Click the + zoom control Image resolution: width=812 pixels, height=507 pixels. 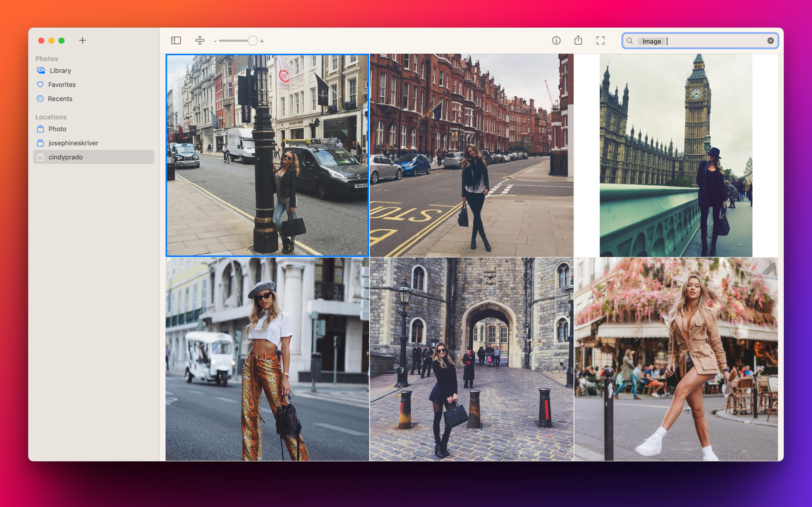click(x=262, y=41)
